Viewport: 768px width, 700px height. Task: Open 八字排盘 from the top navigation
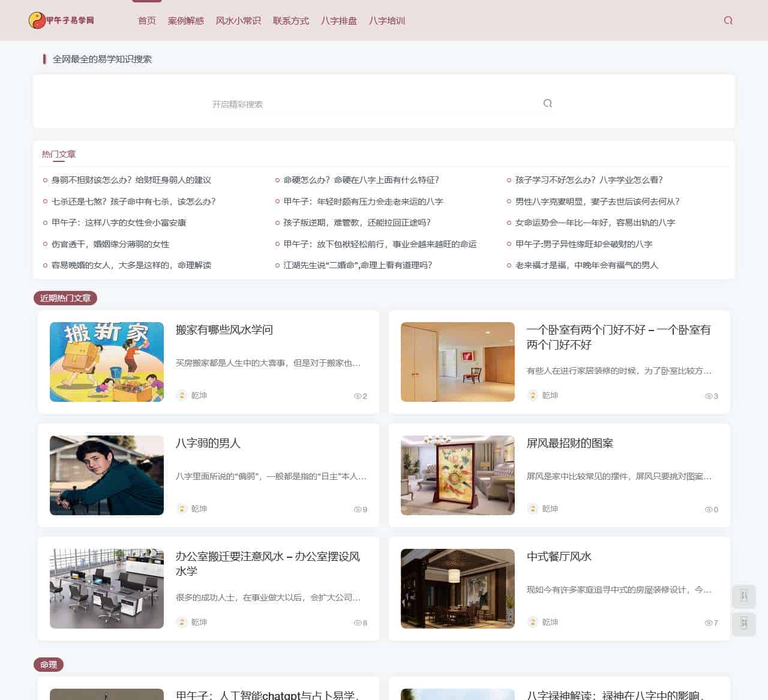pyautogui.click(x=338, y=20)
